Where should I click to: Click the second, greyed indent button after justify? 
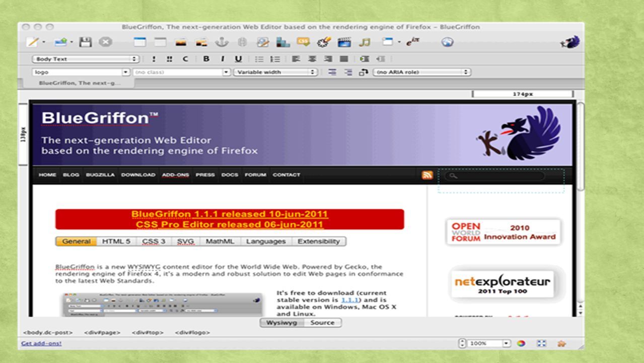coord(381,59)
